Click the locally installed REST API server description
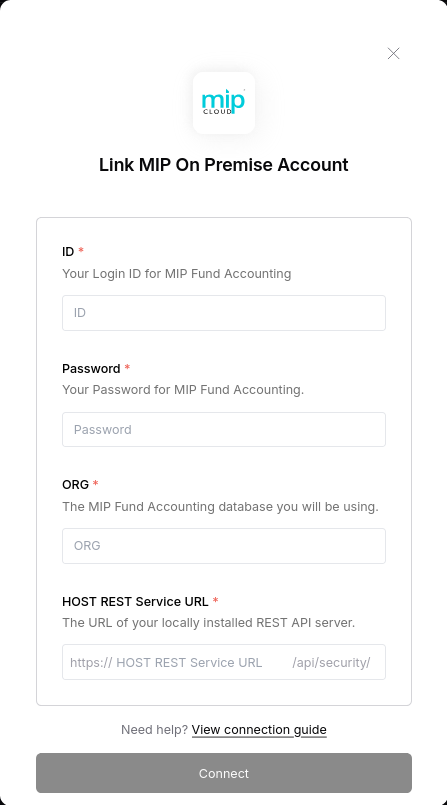The height and width of the screenshot is (805, 447). coord(209,623)
